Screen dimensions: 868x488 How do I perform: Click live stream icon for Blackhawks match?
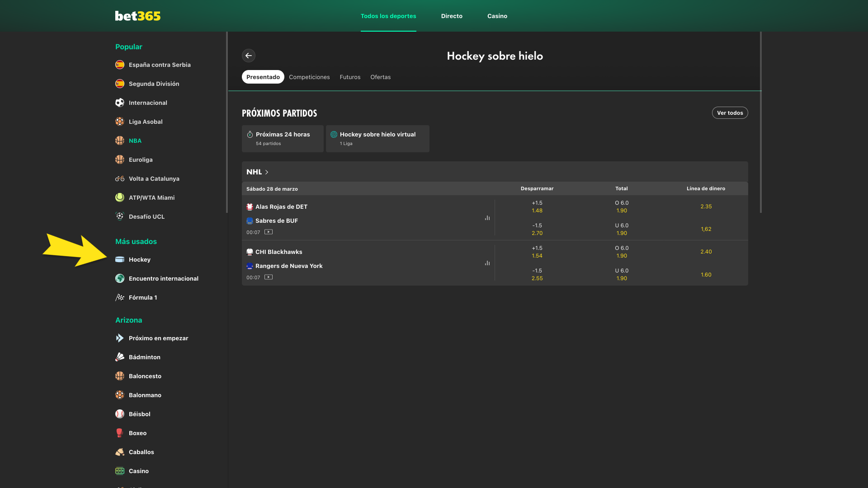(x=269, y=277)
